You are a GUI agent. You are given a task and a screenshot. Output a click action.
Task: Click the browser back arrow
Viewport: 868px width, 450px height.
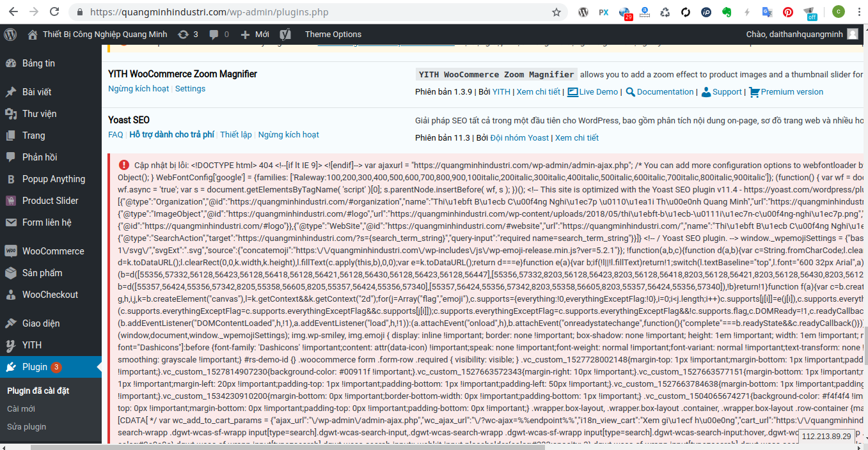pos(13,12)
